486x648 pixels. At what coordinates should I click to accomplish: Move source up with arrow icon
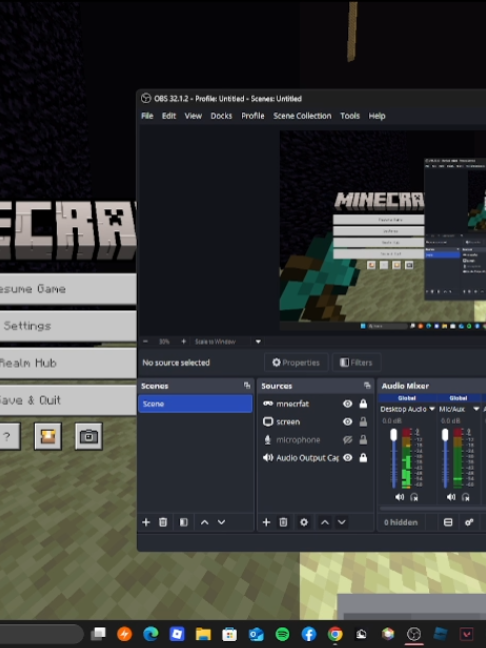[x=325, y=522]
